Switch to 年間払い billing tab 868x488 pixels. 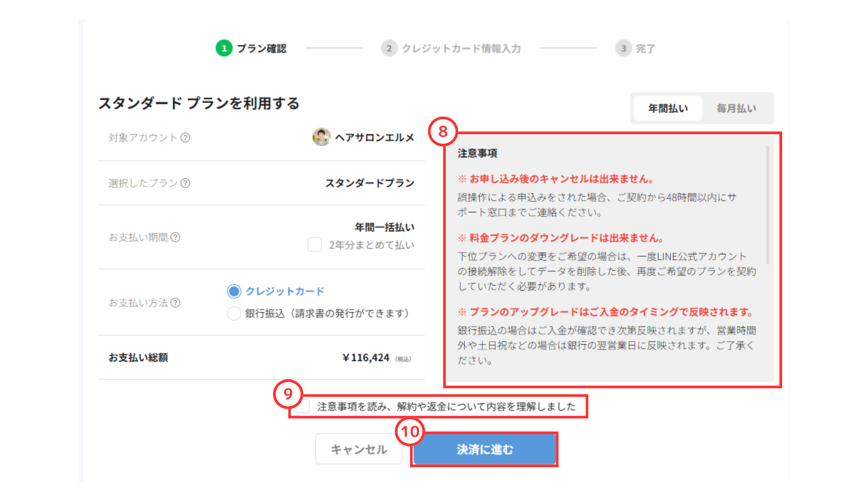pyautogui.click(x=668, y=108)
